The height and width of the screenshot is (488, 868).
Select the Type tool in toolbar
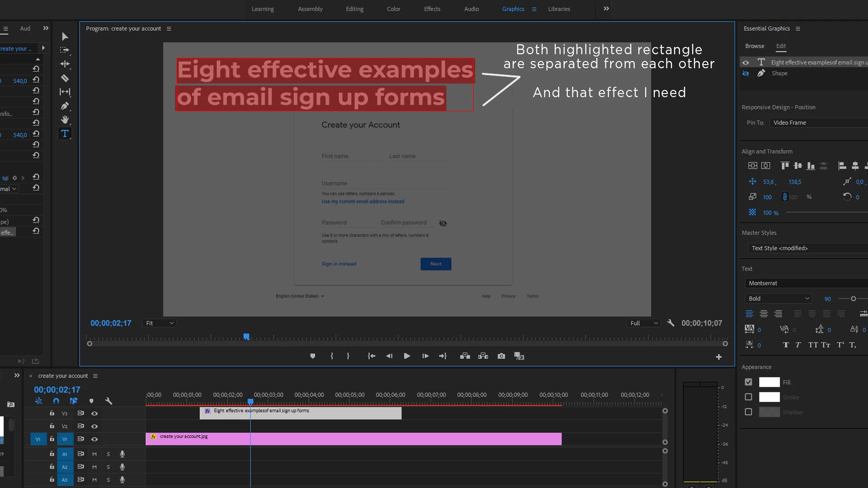(65, 134)
